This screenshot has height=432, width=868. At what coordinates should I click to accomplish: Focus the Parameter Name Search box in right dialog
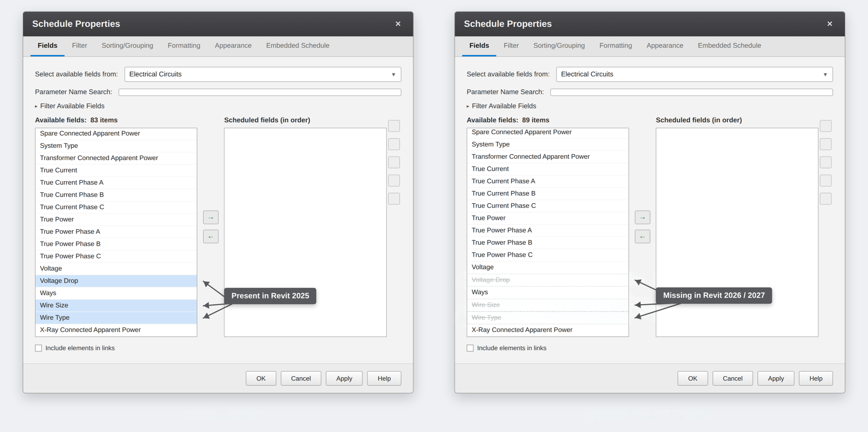point(691,92)
